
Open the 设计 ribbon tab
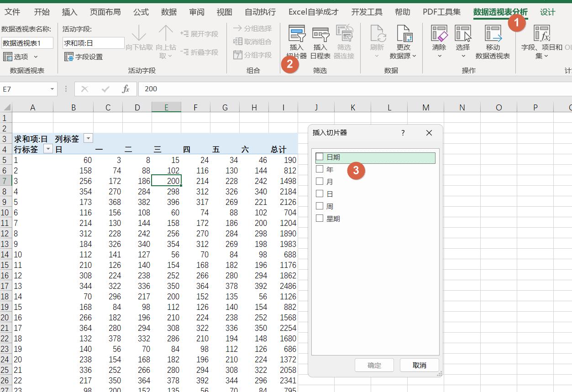pyautogui.click(x=547, y=12)
